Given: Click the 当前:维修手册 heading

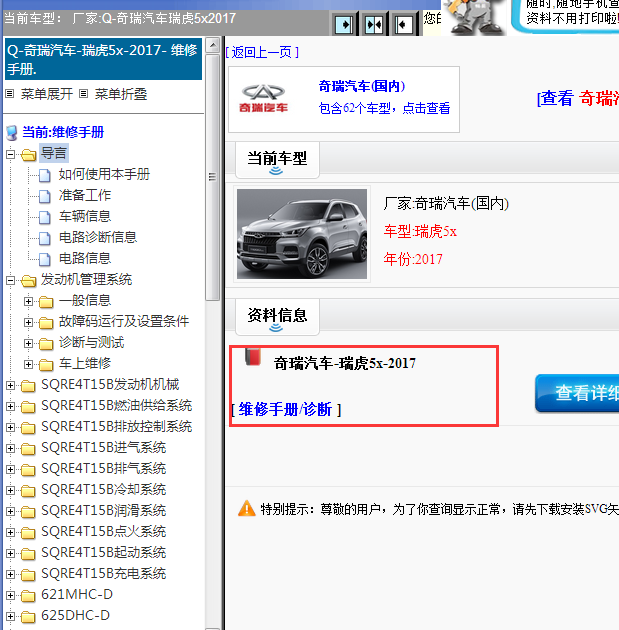Looking at the screenshot, I should point(63,132).
